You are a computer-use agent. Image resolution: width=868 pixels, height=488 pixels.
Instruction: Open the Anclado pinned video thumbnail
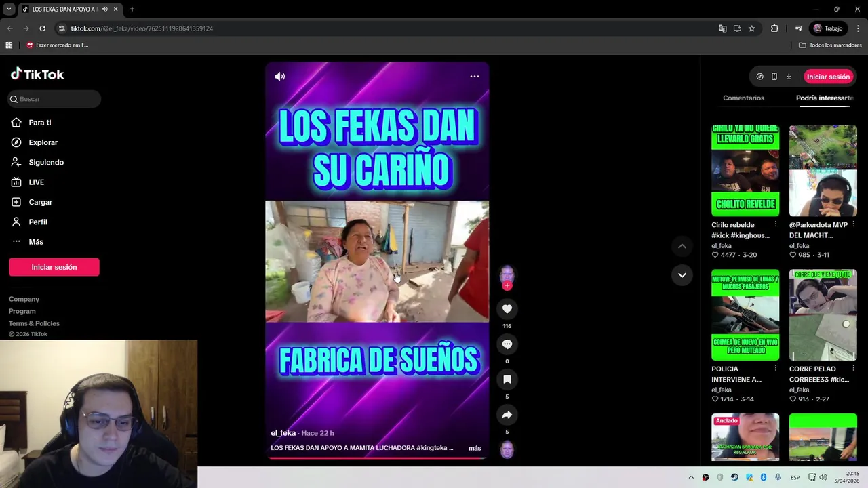point(745,438)
